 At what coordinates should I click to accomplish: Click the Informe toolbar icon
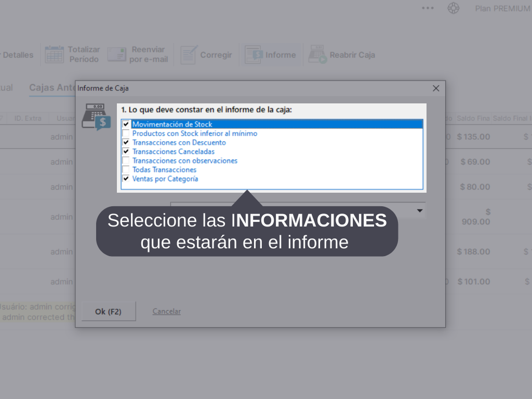254,55
